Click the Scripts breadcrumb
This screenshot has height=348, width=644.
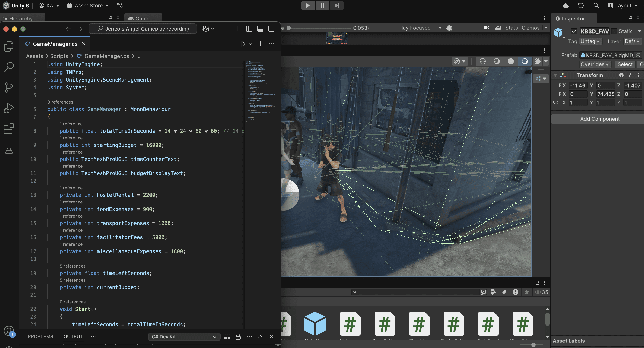click(x=59, y=56)
